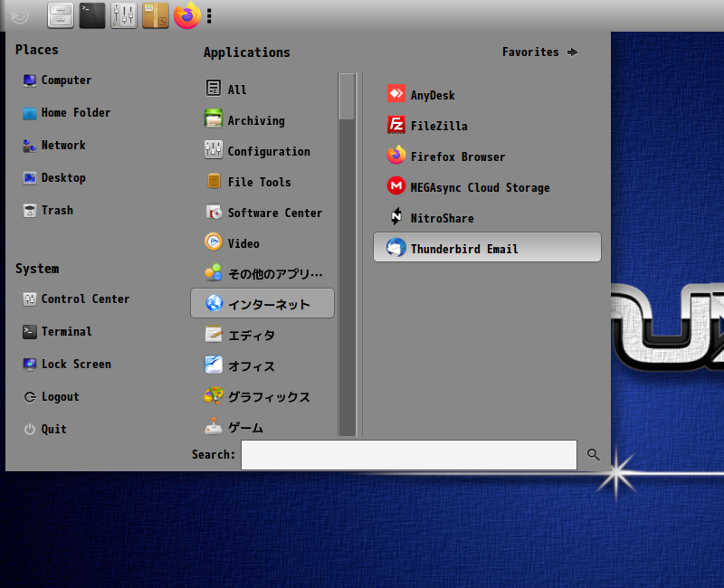Open Computer from Places
Screen dimensions: 724x588
coord(57,81)
